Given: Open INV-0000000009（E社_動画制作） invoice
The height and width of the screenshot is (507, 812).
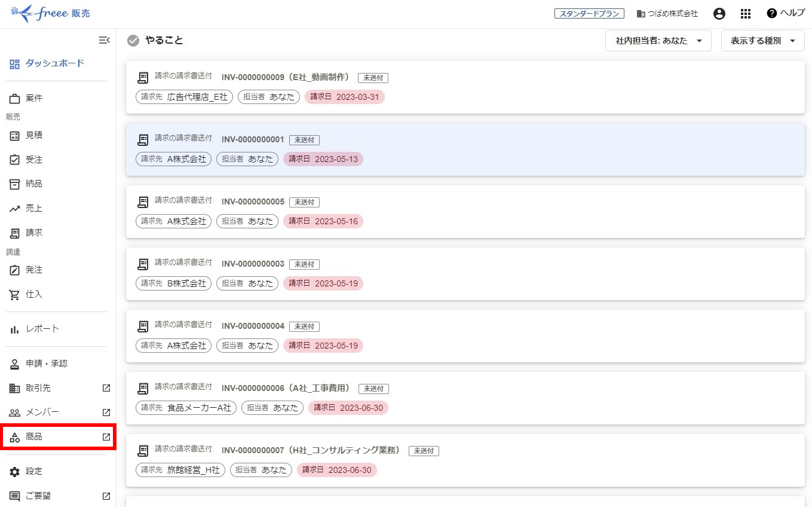Looking at the screenshot, I should click(286, 77).
